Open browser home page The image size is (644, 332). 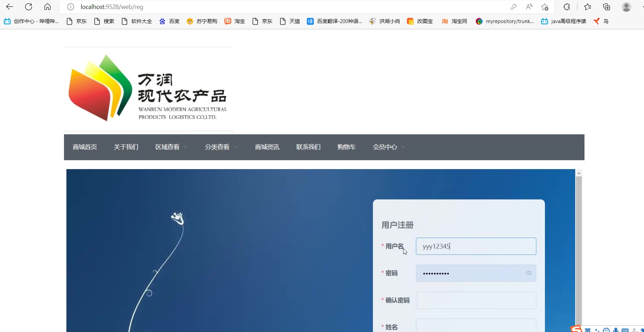(x=47, y=7)
